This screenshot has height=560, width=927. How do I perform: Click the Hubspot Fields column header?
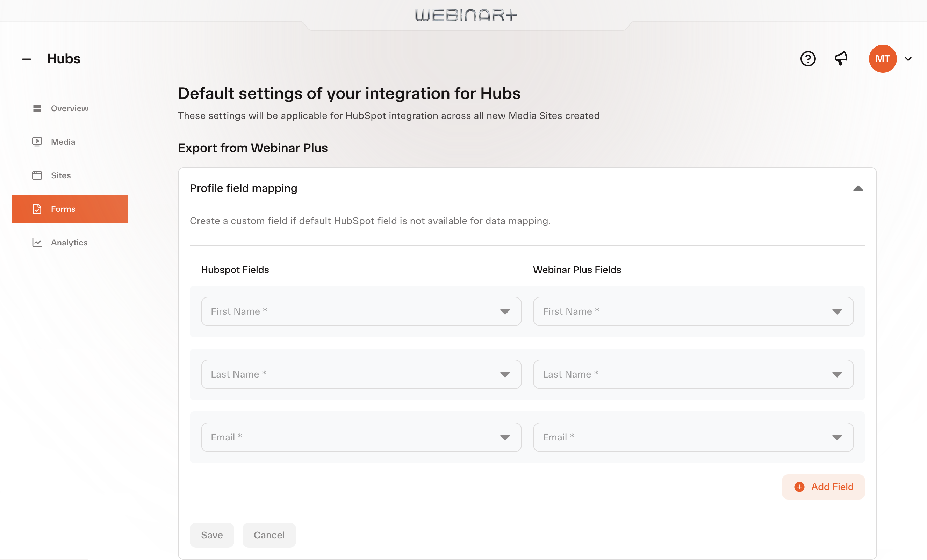pos(235,270)
